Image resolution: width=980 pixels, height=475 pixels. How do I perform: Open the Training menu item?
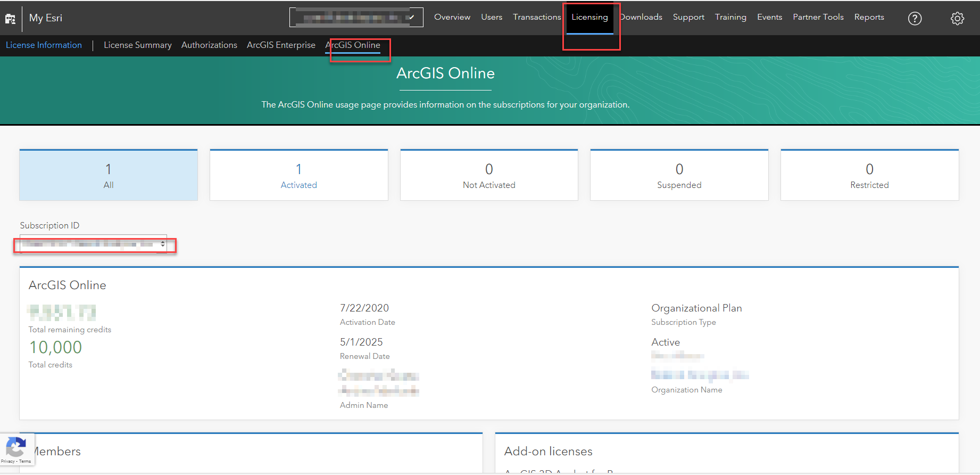(x=730, y=17)
